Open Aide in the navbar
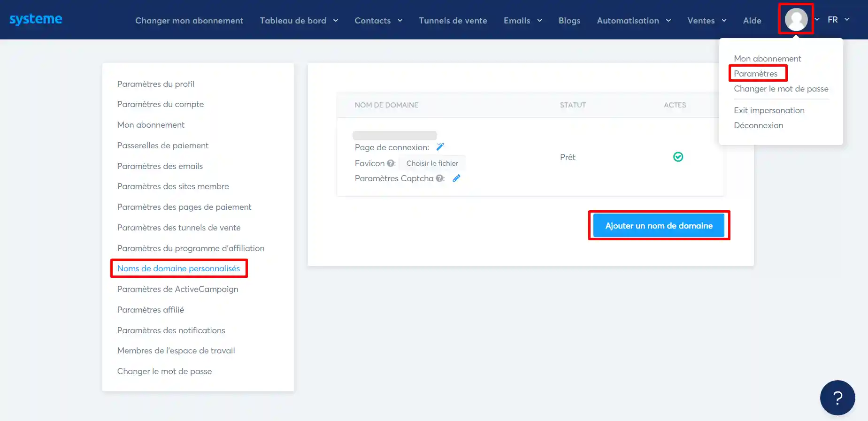 point(752,21)
